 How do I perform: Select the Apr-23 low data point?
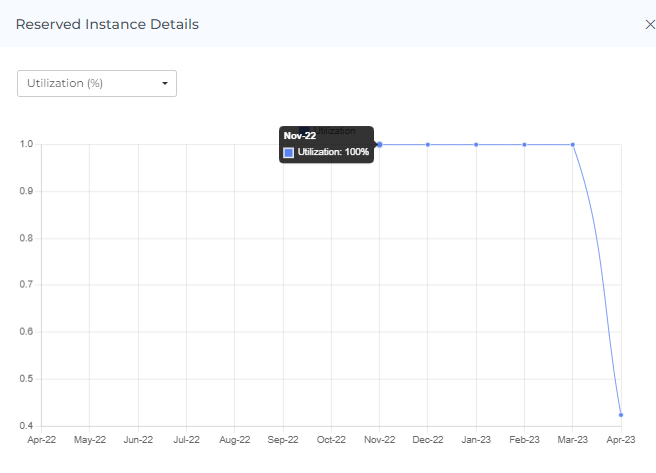(621, 414)
